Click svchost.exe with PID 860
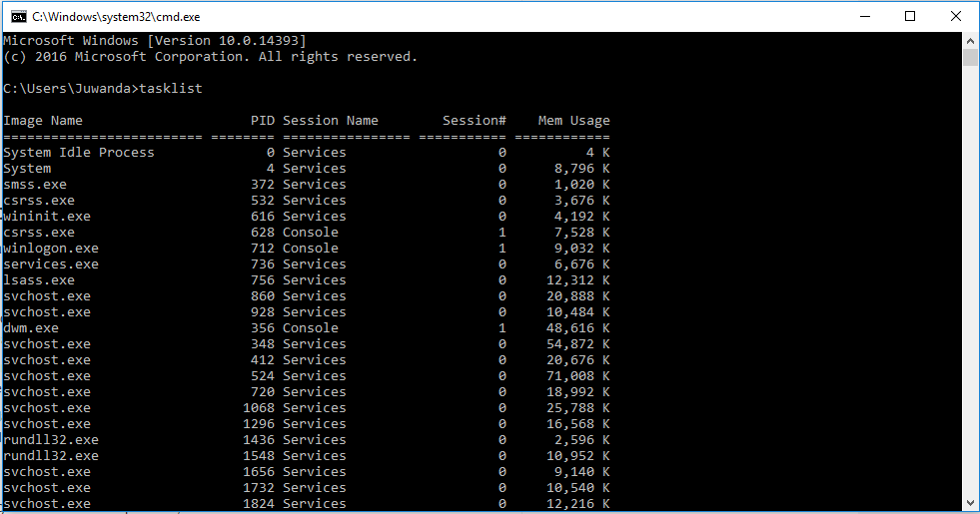 coord(47,296)
